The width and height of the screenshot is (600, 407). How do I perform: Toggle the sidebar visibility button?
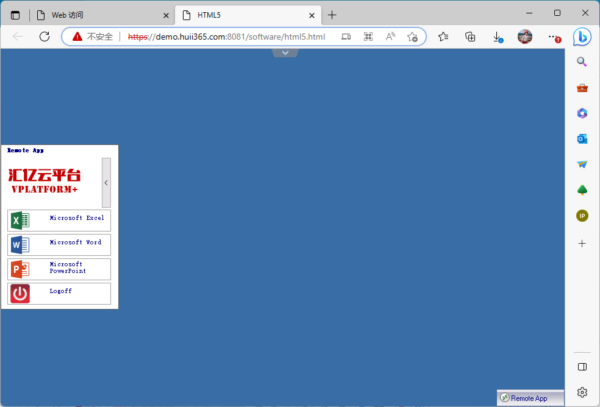pyautogui.click(x=582, y=367)
